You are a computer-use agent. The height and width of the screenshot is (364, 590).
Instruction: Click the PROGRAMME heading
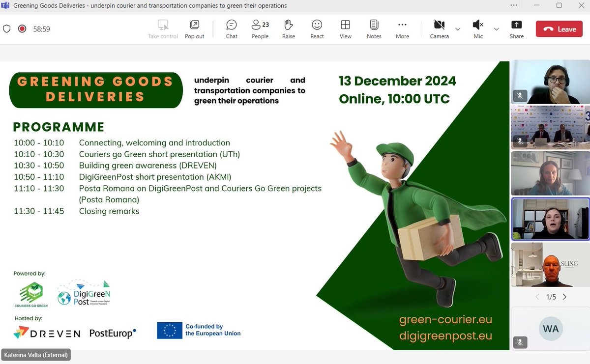(59, 127)
